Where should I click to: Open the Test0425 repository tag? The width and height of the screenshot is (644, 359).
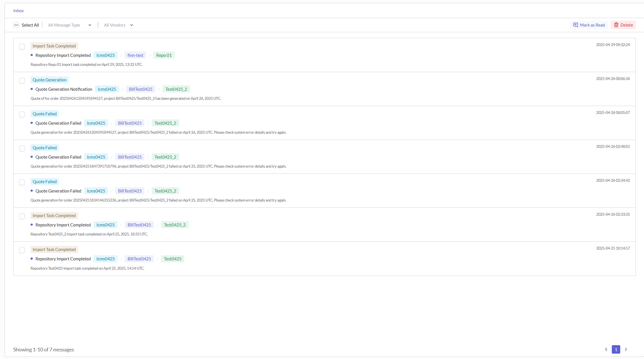(172, 259)
